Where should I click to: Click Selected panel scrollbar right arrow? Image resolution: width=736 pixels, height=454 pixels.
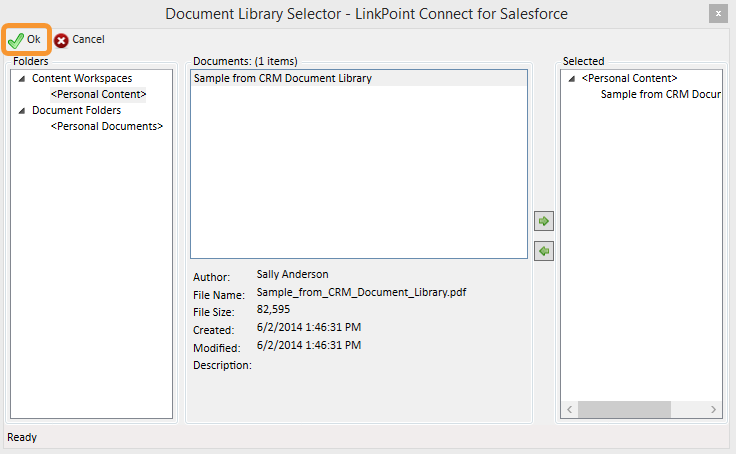click(713, 409)
